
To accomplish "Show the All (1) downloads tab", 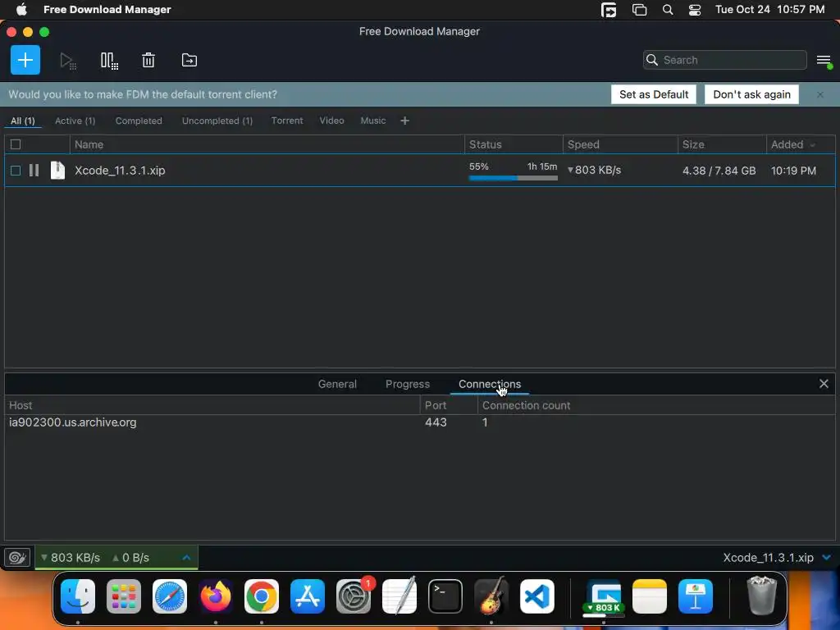I will click(x=22, y=121).
